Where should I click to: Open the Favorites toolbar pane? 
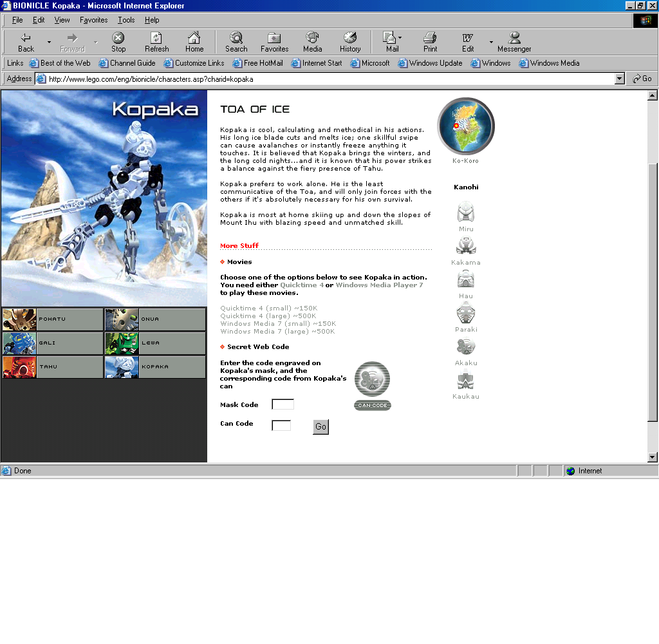click(274, 42)
